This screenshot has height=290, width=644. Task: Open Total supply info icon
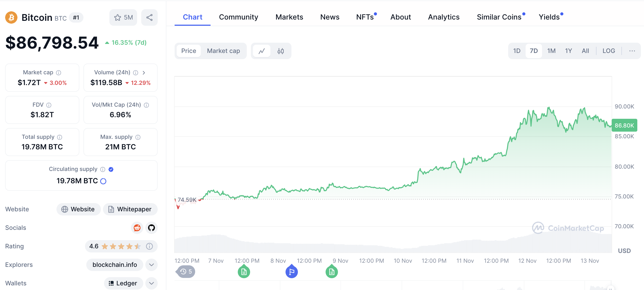(x=60, y=137)
